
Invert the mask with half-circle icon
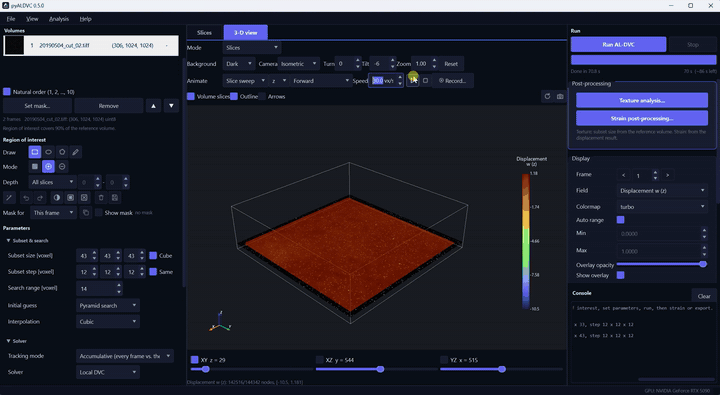click(x=56, y=198)
